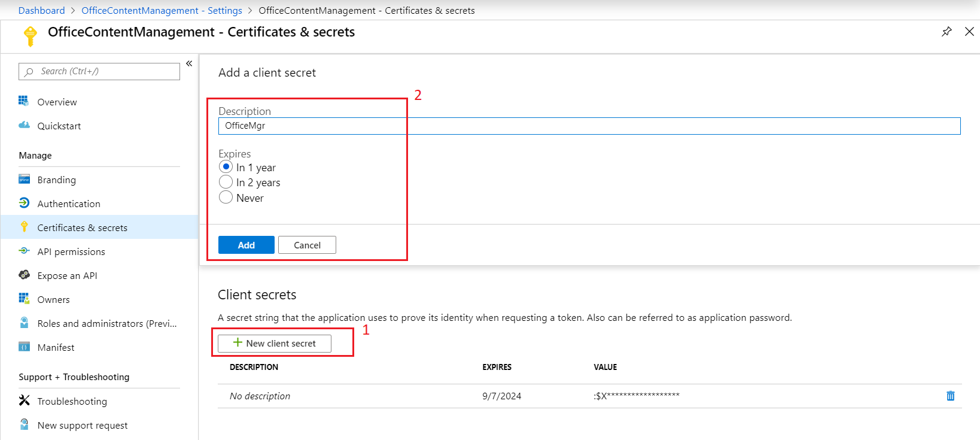980x440 pixels.
Task: Choose 'In 2 years' expiration radio button
Action: [x=226, y=182]
